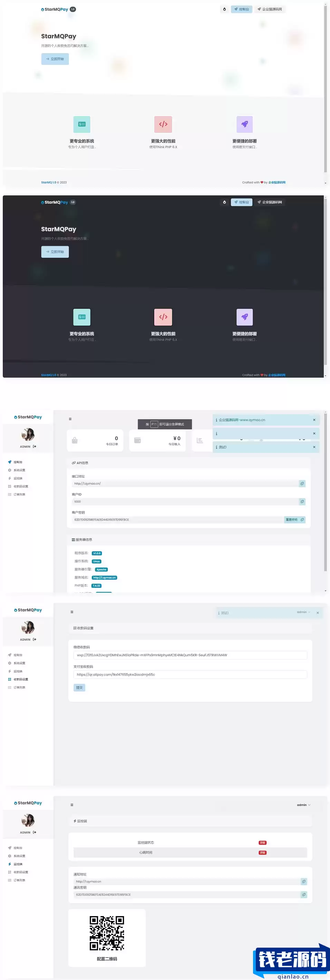Open StarMQ 1.0 footer link on light page

pos(49,183)
